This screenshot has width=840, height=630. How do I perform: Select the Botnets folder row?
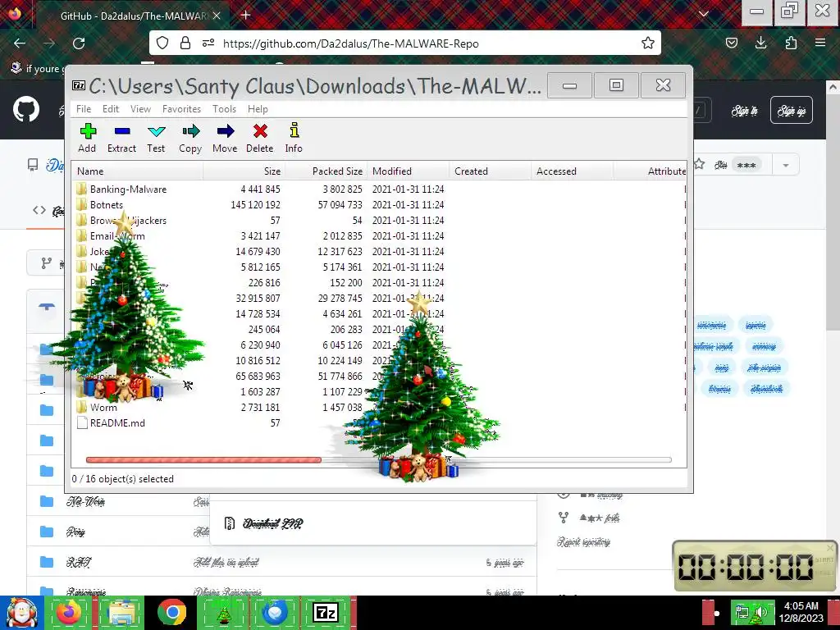[379, 204]
